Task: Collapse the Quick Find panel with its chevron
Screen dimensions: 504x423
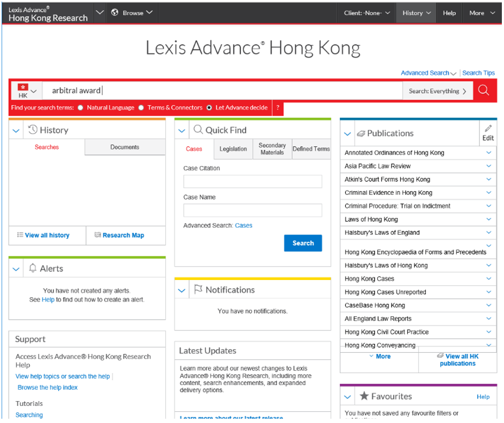Action: (181, 130)
